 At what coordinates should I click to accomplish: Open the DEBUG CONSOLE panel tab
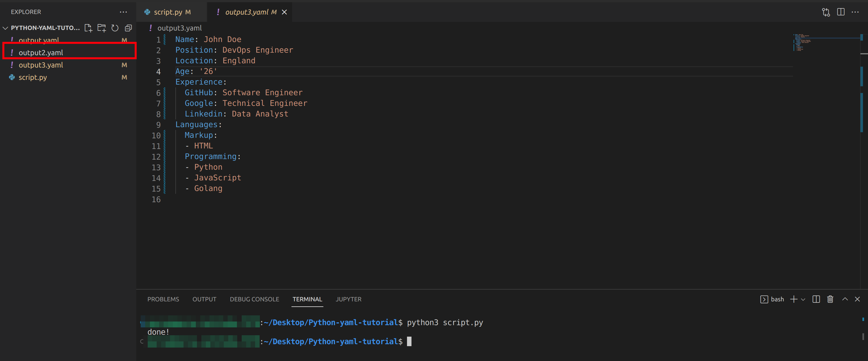coord(254,299)
